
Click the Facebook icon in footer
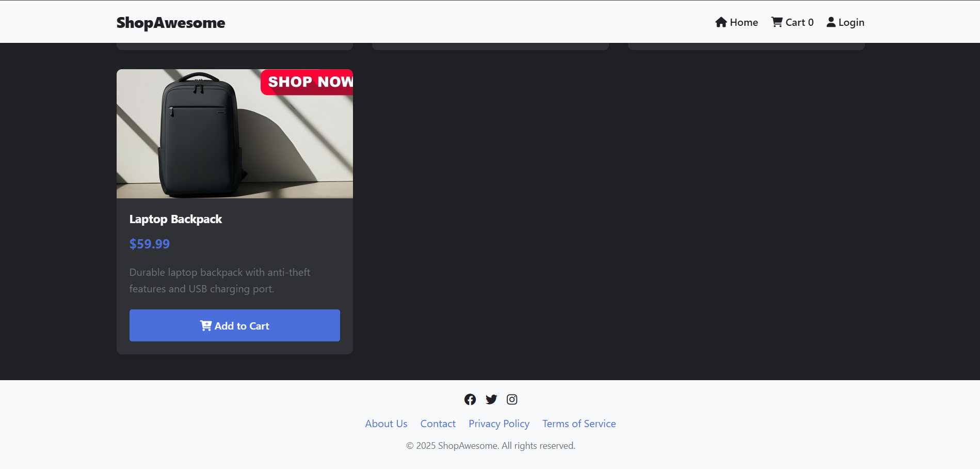coord(470,399)
